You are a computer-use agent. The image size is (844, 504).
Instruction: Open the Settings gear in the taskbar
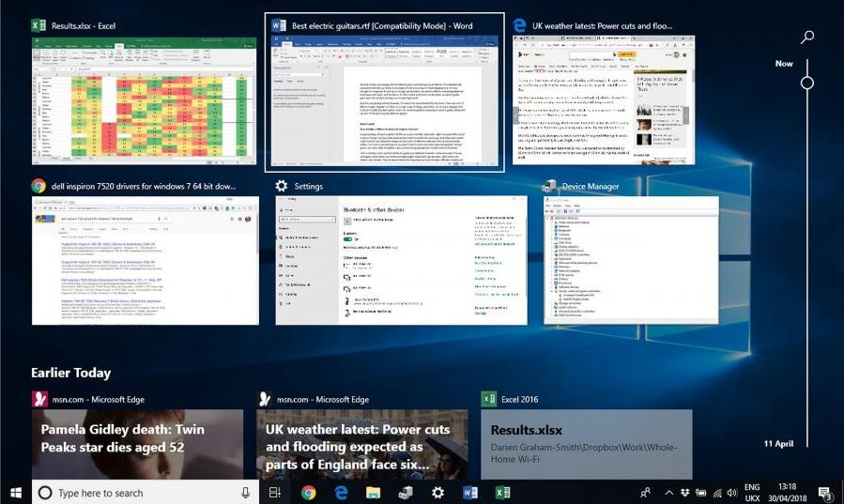[x=437, y=493]
